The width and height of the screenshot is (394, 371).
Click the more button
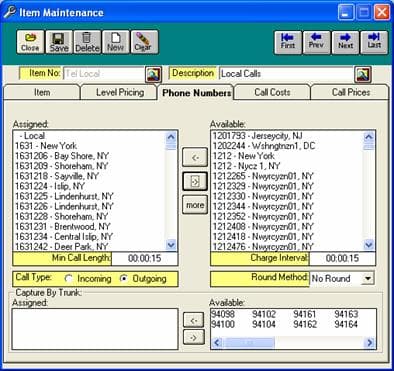coord(195,205)
